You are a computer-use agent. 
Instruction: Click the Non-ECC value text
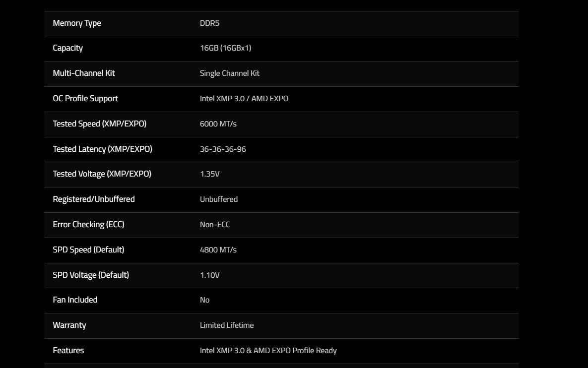tap(215, 225)
